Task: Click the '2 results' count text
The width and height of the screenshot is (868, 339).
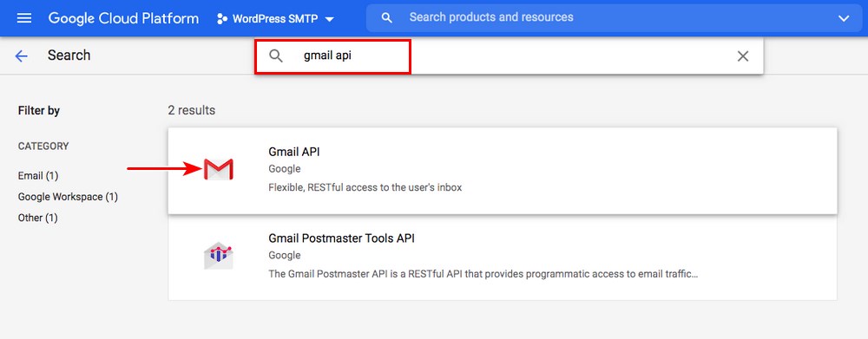Action: [192, 110]
